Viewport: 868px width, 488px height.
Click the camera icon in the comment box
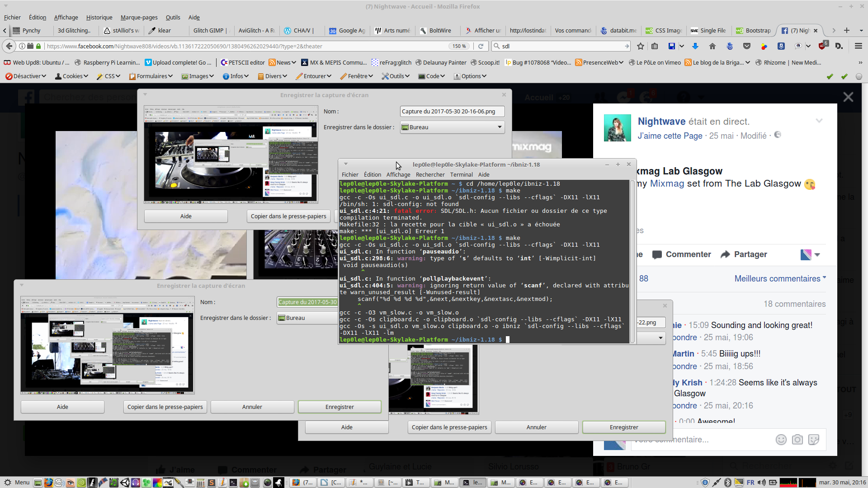pyautogui.click(x=797, y=440)
